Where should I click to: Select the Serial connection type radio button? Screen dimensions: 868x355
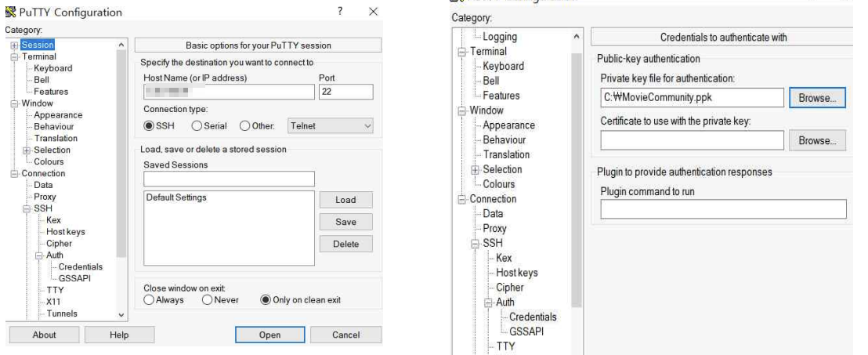pyautogui.click(x=197, y=125)
